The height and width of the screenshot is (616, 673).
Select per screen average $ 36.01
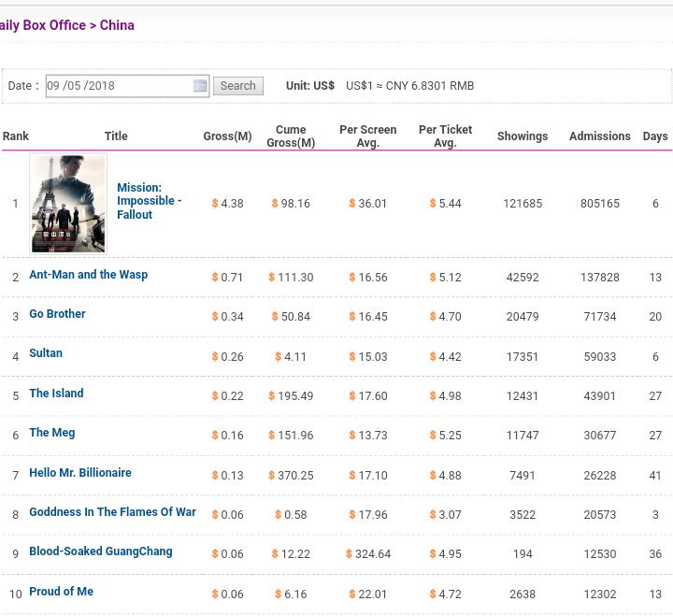click(368, 204)
